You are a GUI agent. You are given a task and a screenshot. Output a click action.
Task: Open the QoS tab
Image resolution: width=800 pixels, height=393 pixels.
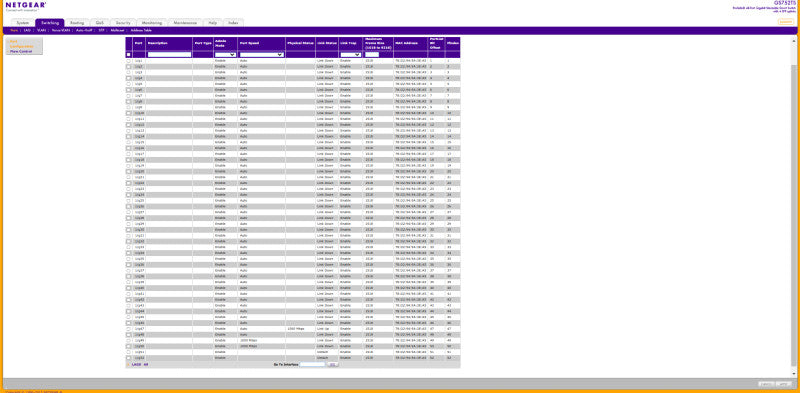(x=100, y=23)
